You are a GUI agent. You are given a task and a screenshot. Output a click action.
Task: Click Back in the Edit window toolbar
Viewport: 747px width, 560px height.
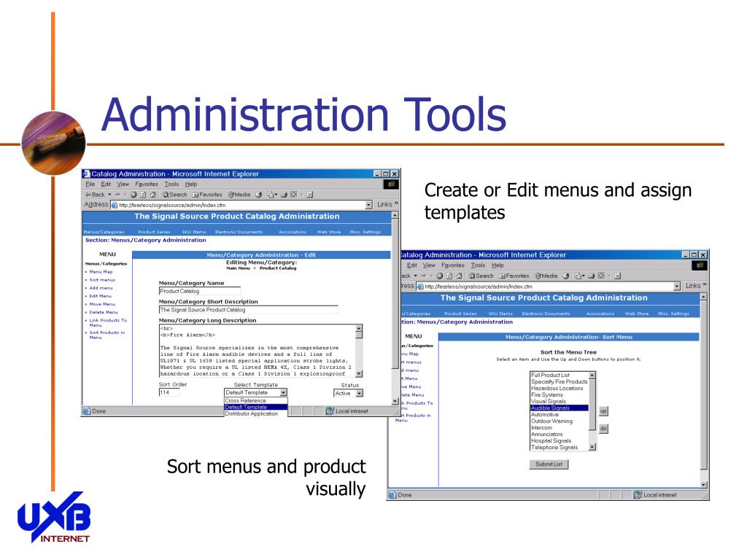tap(95, 195)
